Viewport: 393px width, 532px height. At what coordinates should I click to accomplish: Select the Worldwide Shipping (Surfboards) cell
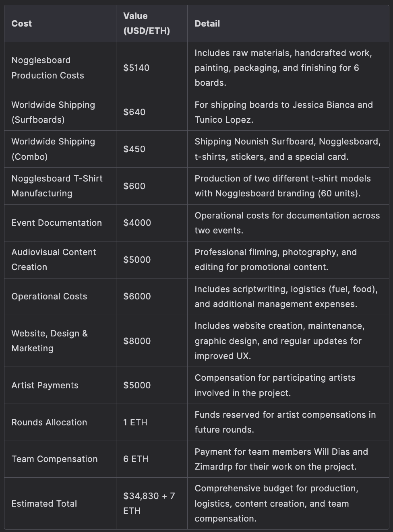53,112
